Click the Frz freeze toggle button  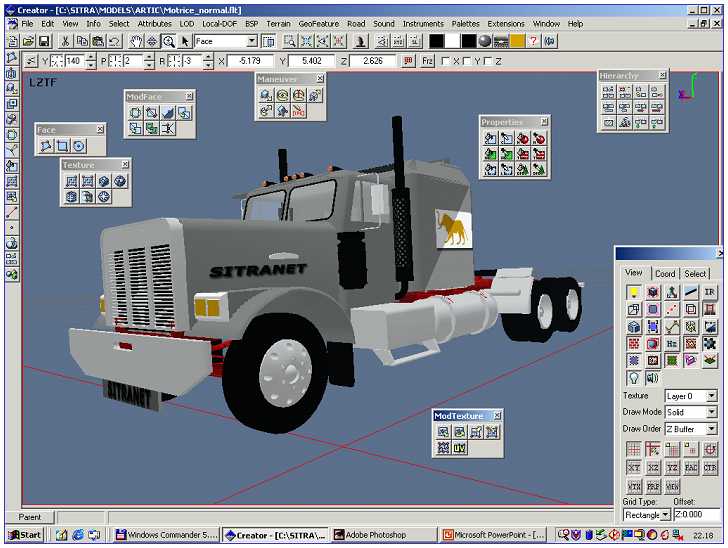(x=427, y=61)
